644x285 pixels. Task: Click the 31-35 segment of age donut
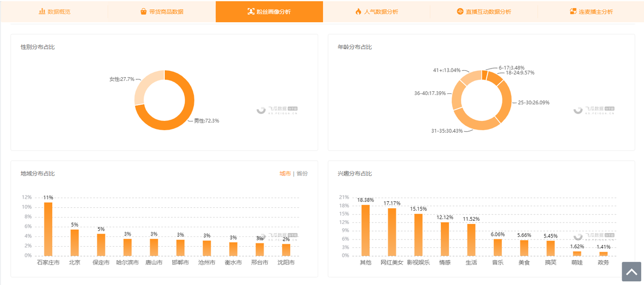[x=474, y=124]
